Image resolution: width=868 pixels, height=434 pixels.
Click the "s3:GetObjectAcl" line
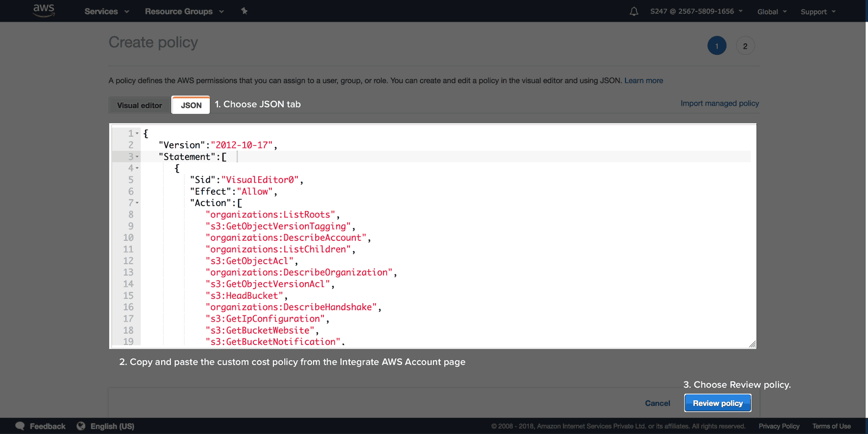[252, 261]
